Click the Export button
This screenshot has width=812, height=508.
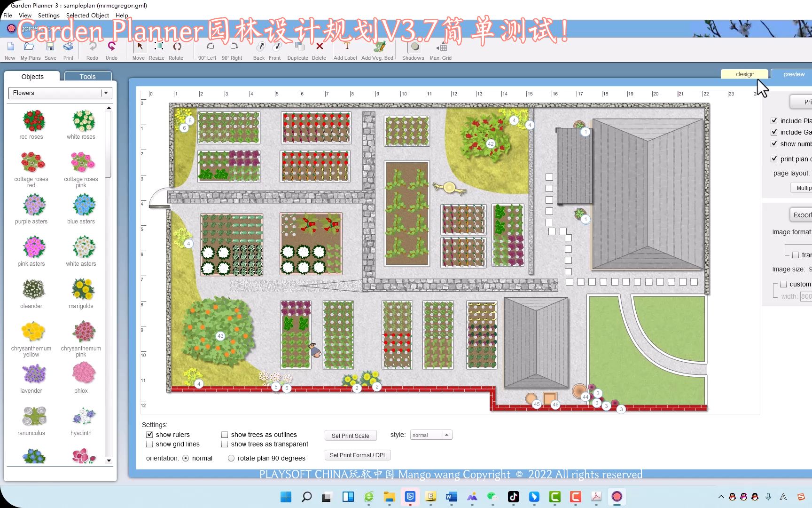click(x=801, y=215)
